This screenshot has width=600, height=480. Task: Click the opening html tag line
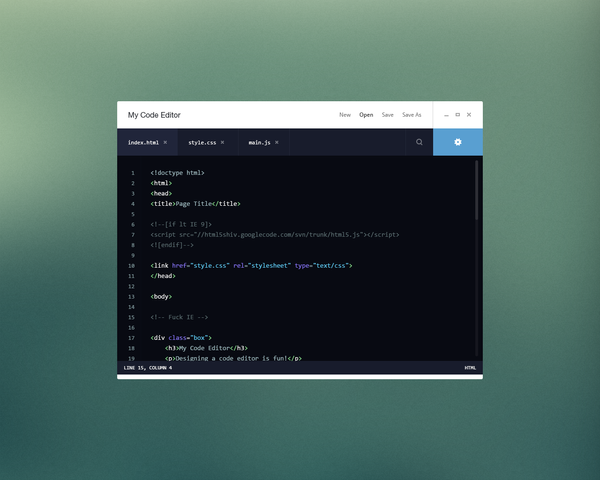click(161, 183)
